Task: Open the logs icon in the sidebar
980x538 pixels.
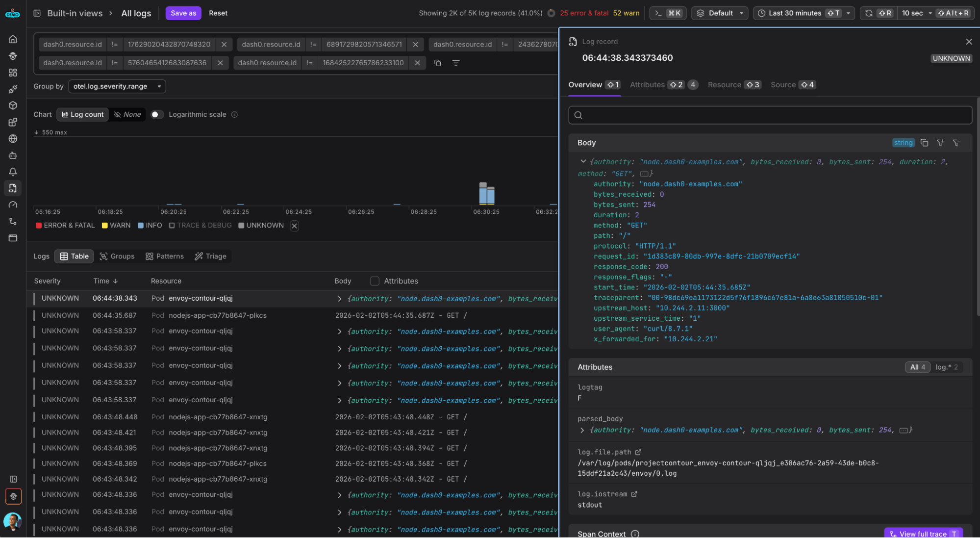Action: pyautogui.click(x=13, y=188)
